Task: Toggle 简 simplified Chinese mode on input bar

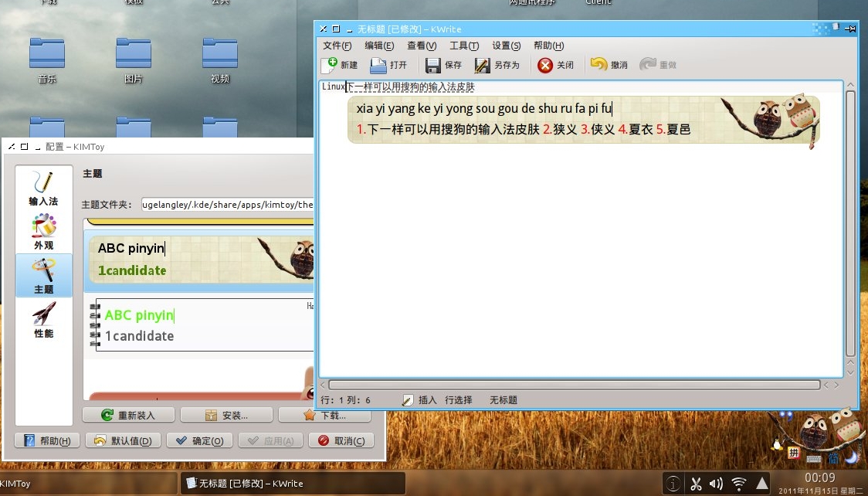Action: tap(834, 457)
